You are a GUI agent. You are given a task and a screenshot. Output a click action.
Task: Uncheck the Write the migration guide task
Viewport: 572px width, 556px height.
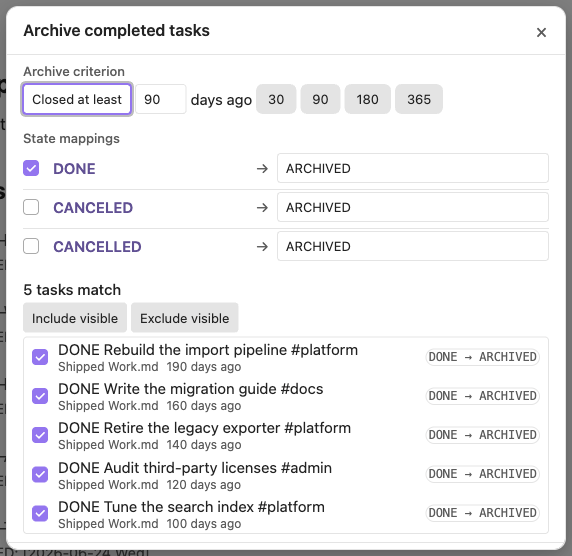click(x=40, y=396)
